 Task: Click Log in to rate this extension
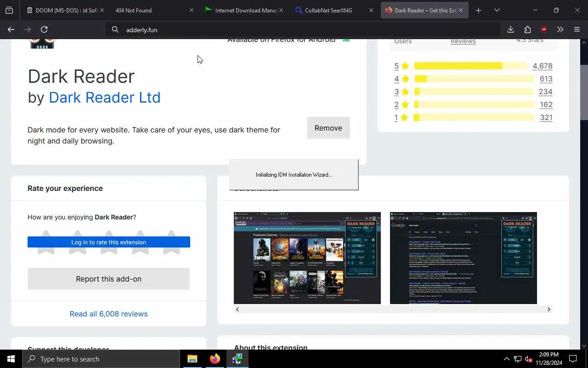pos(109,242)
